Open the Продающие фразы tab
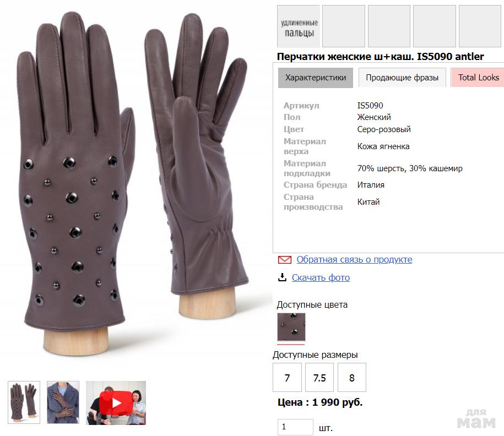504x436 pixels. pyautogui.click(x=402, y=78)
